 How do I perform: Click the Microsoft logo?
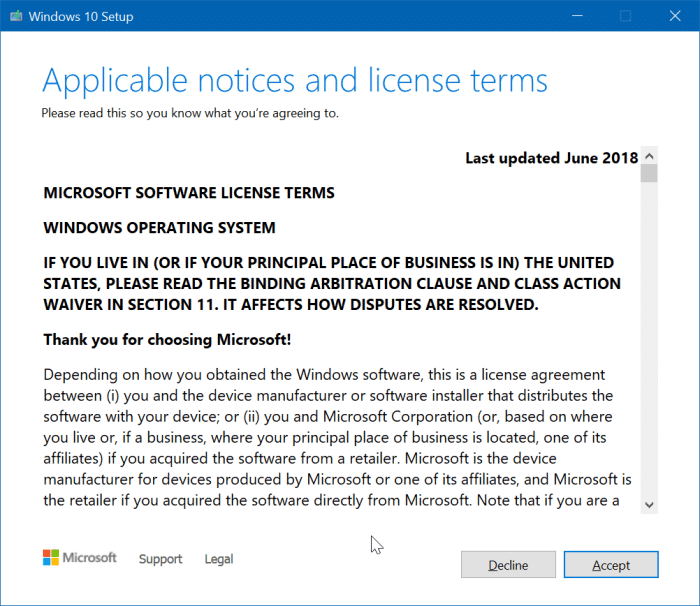coord(79,557)
